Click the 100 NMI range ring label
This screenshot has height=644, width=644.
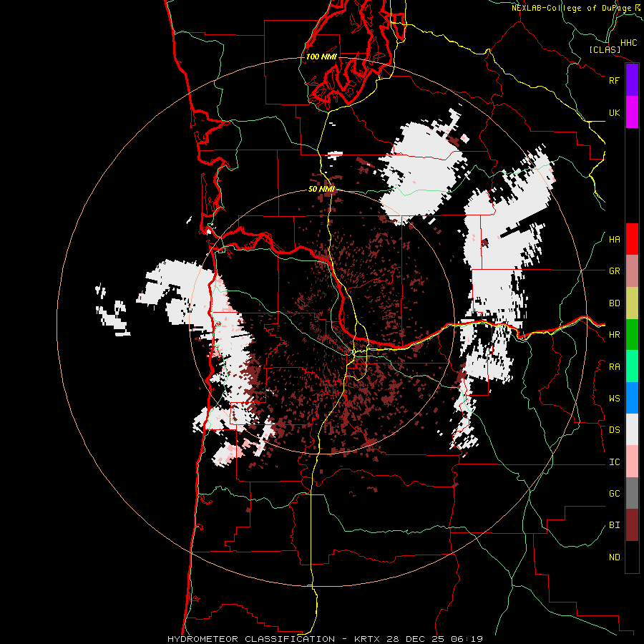click(321, 57)
